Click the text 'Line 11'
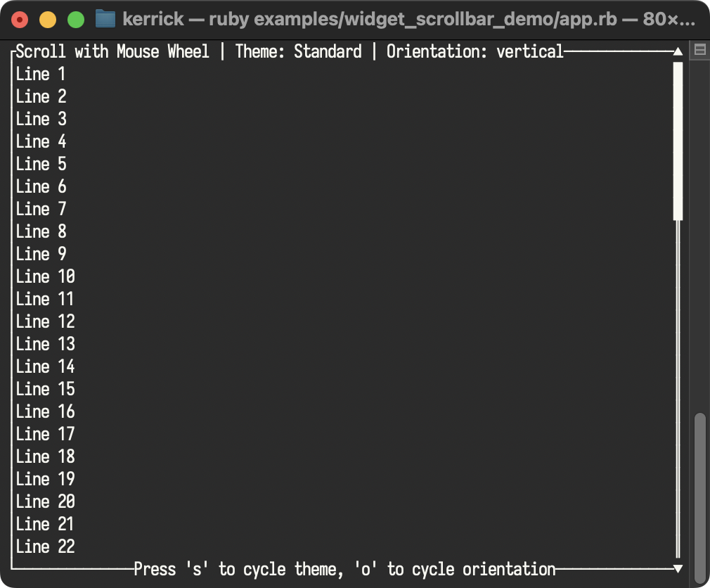 [x=45, y=299]
